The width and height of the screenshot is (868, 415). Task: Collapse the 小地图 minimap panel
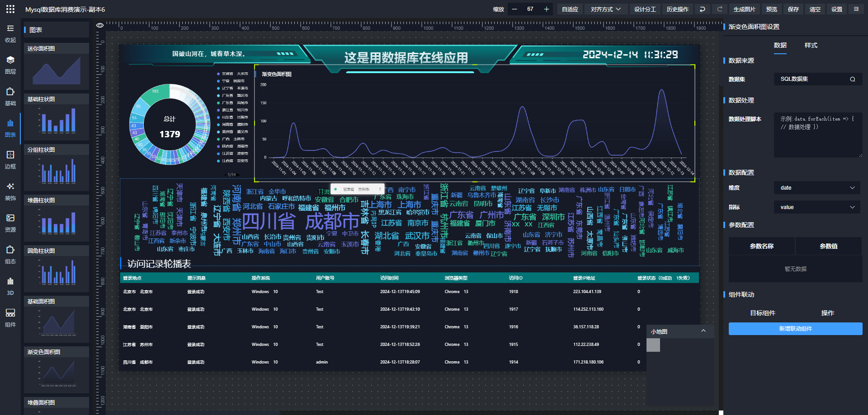tap(703, 331)
